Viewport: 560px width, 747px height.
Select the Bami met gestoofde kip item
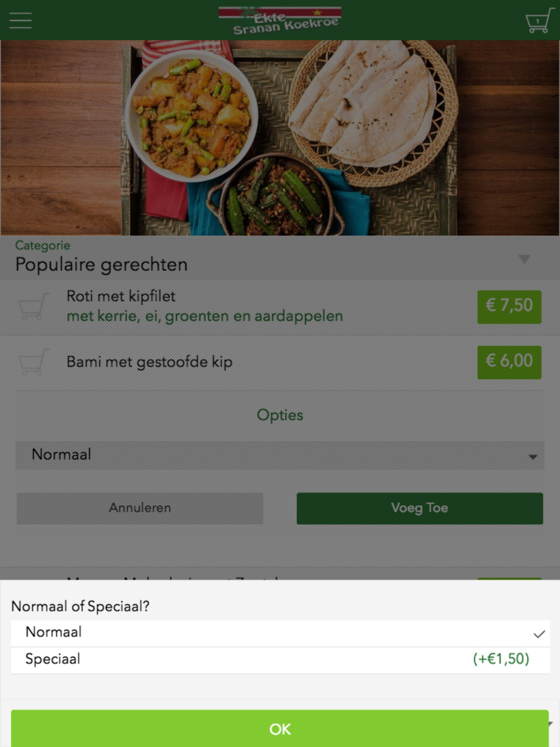point(150,362)
